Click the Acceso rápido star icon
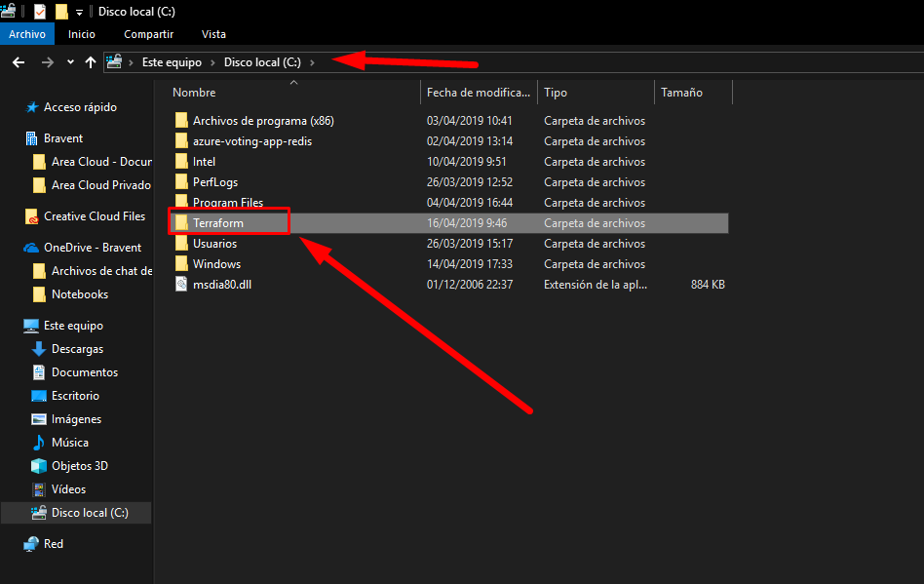This screenshot has height=584, width=924. coord(32,107)
